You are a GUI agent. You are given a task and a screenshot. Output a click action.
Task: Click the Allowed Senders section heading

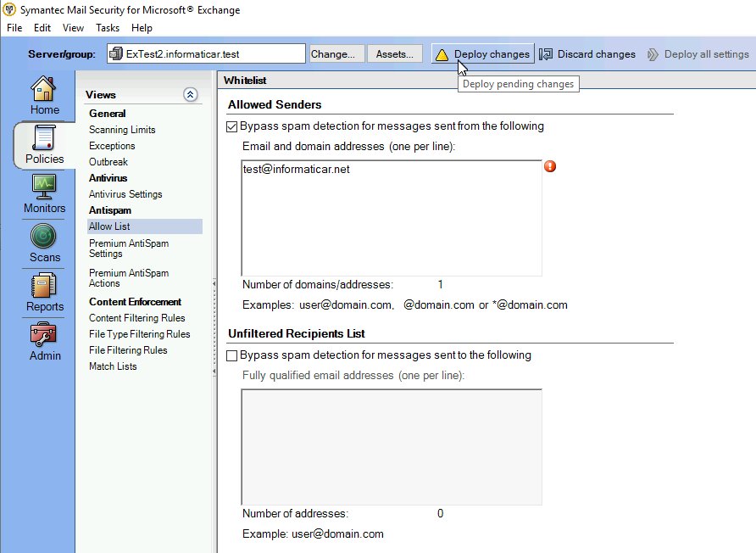[x=275, y=104]
